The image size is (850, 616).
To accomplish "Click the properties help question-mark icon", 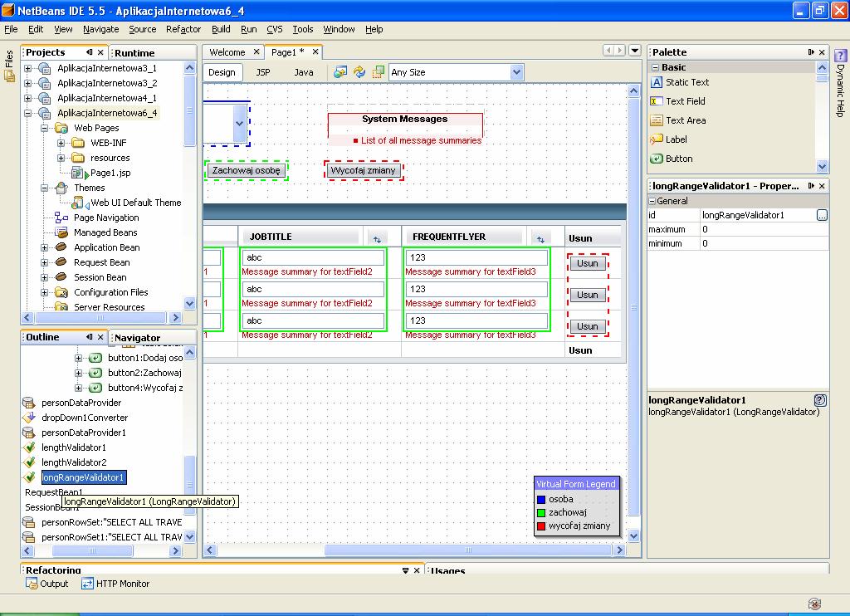I will 820,400.
